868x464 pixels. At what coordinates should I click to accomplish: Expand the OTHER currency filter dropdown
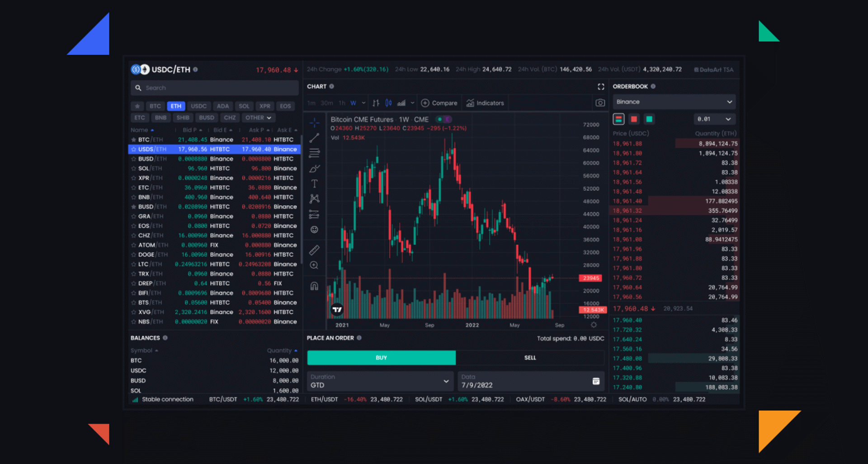coord(258,118)
